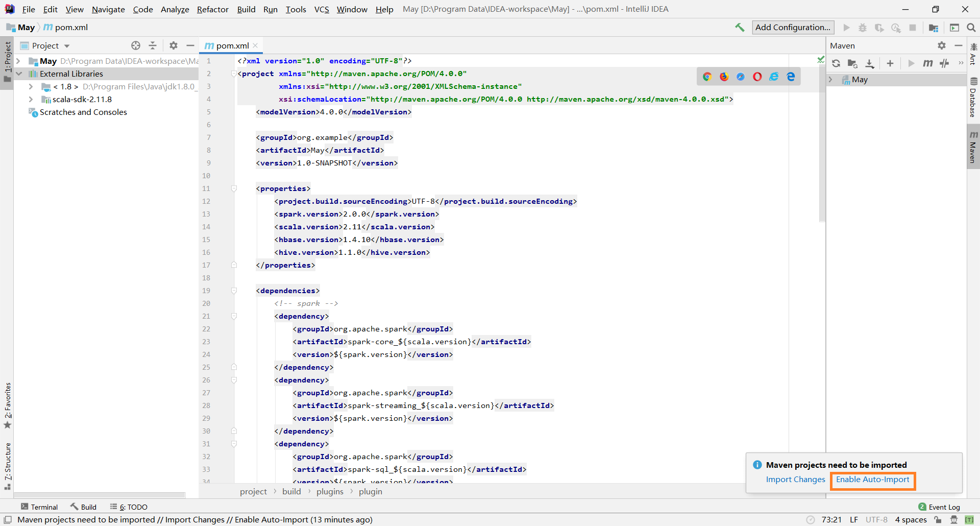980x526 pixels.
Task: Open pom.xml in Chrome browser preview
Action: 707,77
